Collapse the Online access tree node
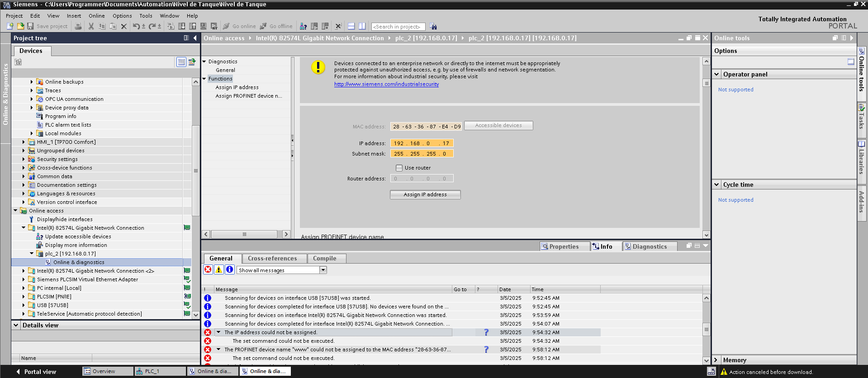 pos(15,211)
